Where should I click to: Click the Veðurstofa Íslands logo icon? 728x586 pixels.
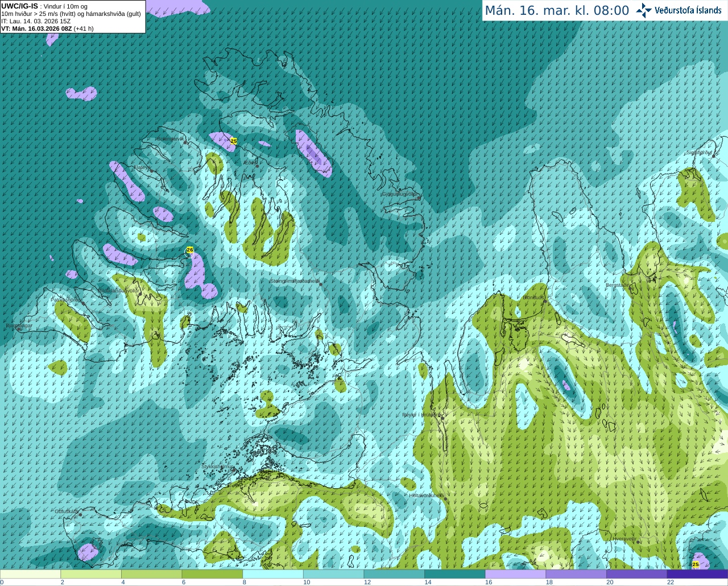click(x=644, y=10)
